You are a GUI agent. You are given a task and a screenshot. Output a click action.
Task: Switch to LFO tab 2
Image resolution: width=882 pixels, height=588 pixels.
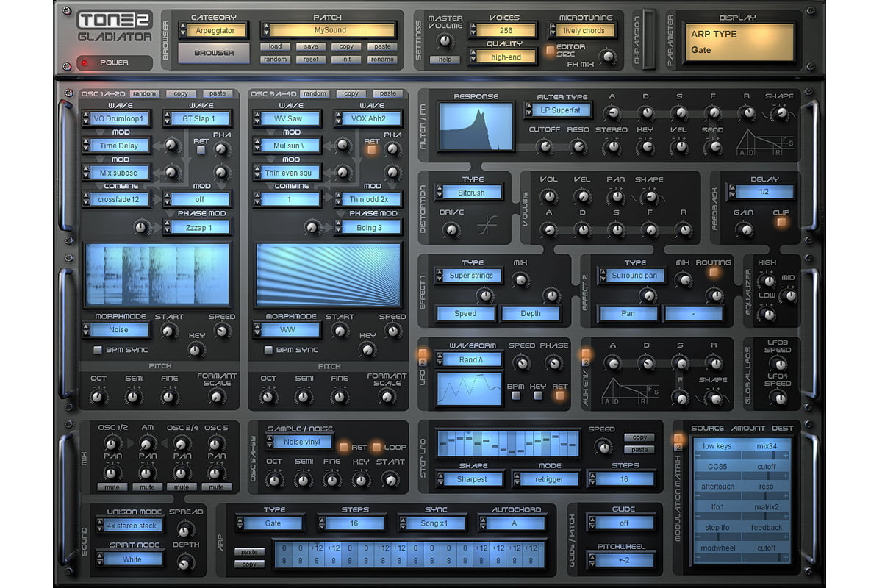point(423,362)
